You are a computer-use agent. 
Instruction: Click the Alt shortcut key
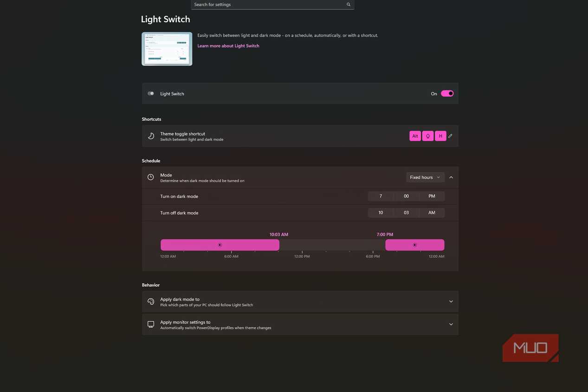[x=415, y=136]
